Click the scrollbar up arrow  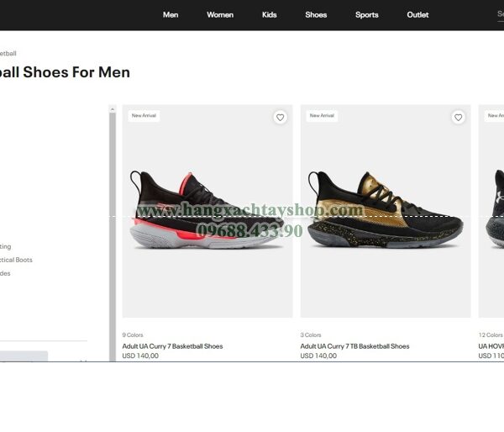pyautogui.click(x=113, y=109)
